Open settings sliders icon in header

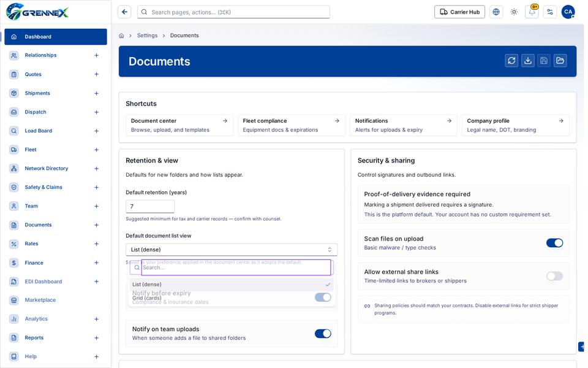550,12
